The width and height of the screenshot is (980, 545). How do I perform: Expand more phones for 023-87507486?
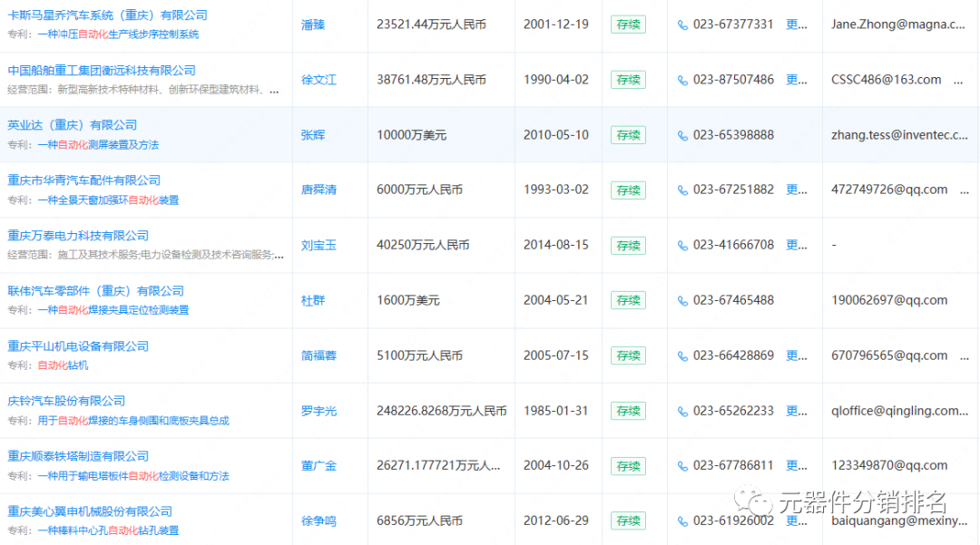(797, 80)
